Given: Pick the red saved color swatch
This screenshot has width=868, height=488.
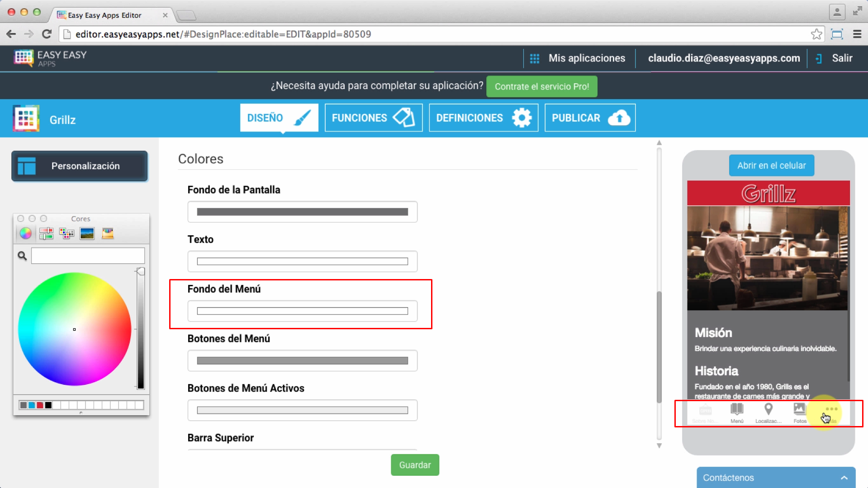Looking at the screenshot, I should point(40,405).
